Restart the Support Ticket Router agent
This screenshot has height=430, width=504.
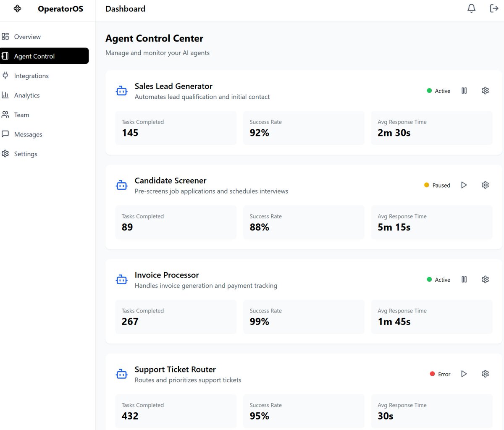(464, 374)
